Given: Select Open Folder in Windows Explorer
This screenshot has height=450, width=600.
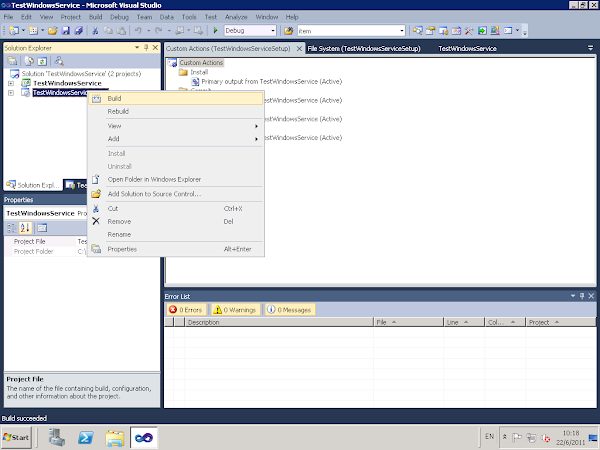Looking at the screenshot, I should click(176, 179).
